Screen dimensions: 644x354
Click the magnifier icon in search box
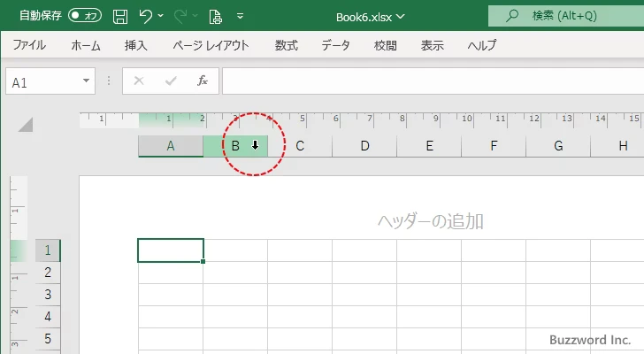point(511,16)
